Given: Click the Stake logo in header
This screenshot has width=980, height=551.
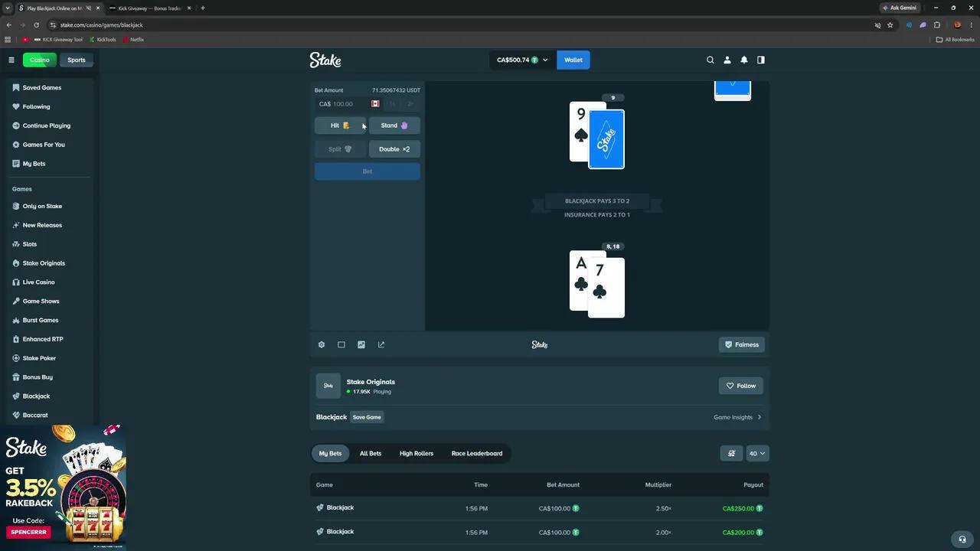Looking at the screenshot, I should [325, 60].
